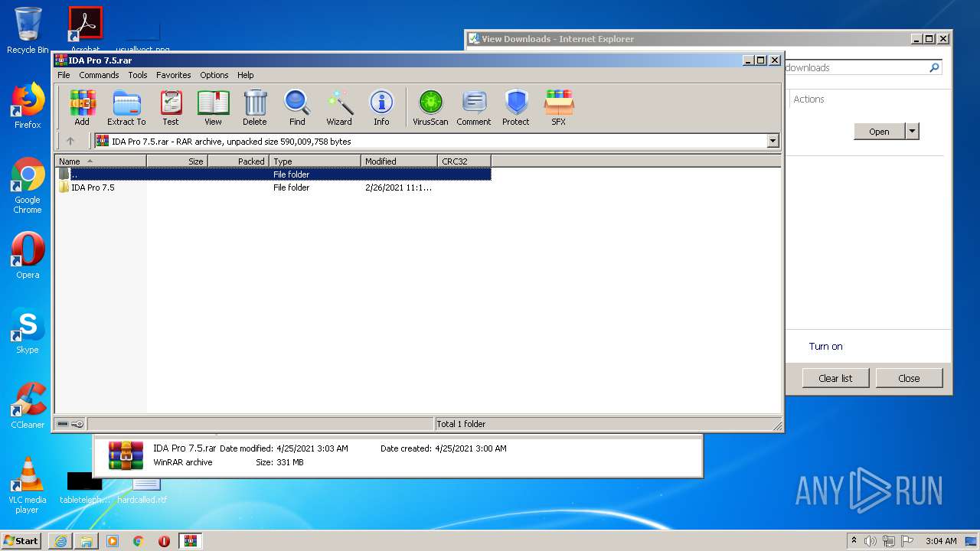Screen dimensions: 980x551
Task: Click the drive/password icon in status bar
Action: click(70, 424)
